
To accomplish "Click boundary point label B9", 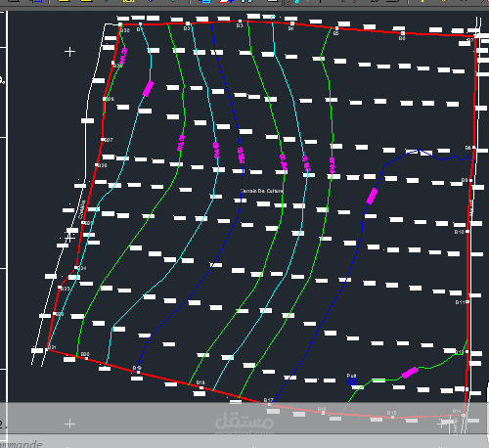I will [x=465, y=180].
